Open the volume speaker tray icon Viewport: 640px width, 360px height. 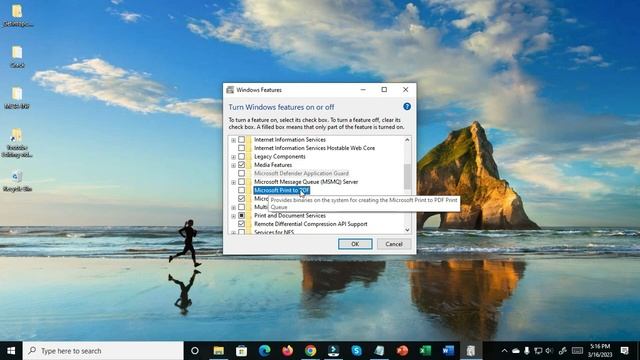(549, 351)
